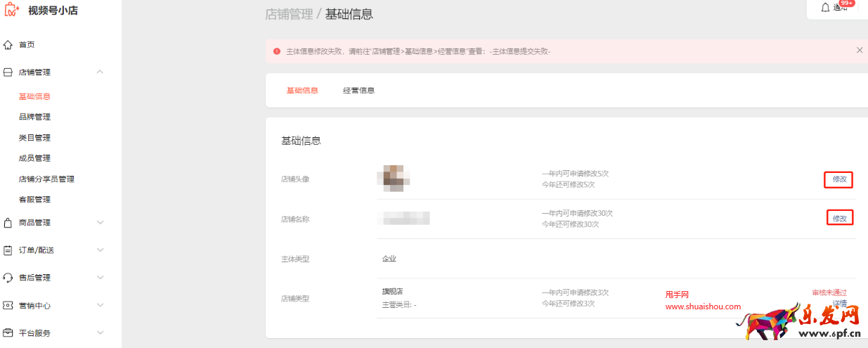The height and width of the screenshot is (348, 868).
Task: Click the coupon icon beside 营销中心
Action: 8,306
